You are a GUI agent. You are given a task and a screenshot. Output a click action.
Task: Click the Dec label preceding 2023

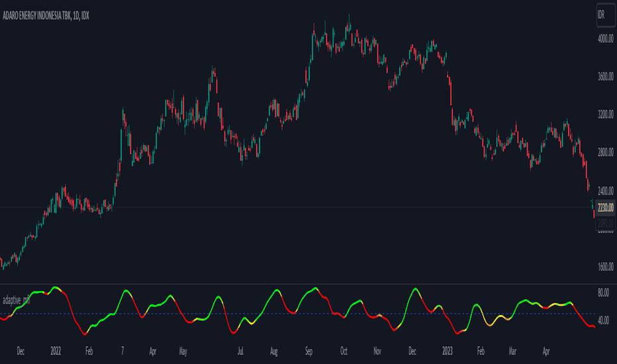[412, 351]
